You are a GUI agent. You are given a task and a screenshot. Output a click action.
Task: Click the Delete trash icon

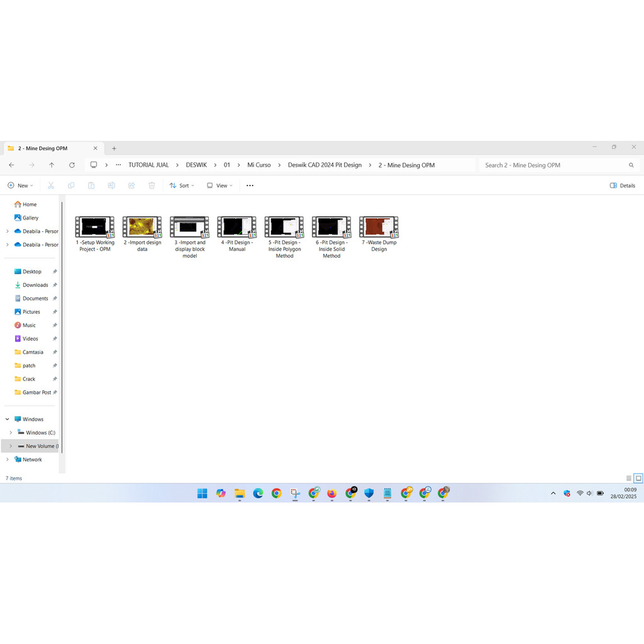pos(152,186)
